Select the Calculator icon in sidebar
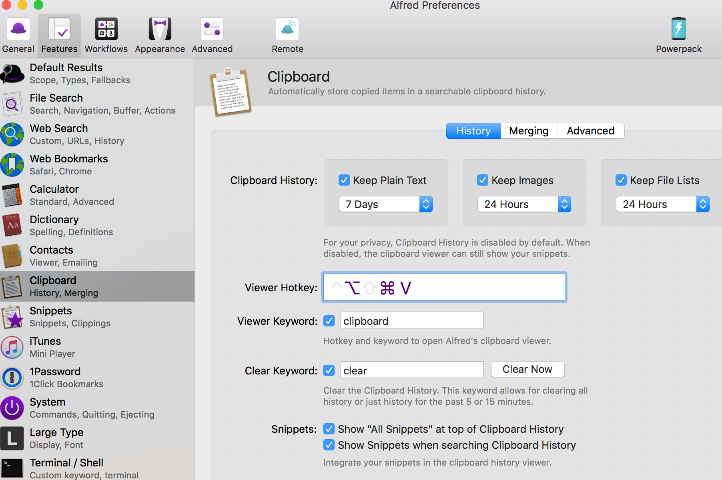722x480 pixels. click(x=12, y=195)
